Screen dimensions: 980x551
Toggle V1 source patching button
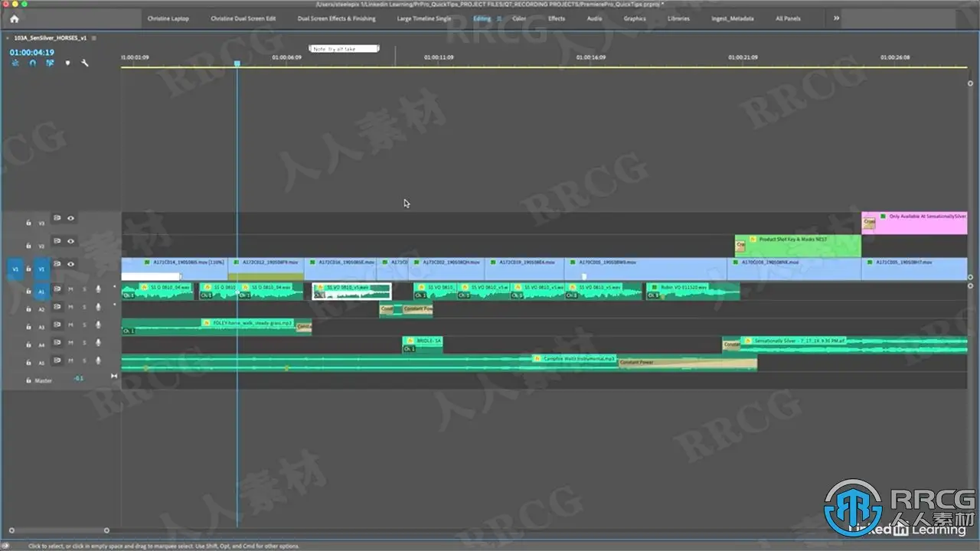[15, 269]
